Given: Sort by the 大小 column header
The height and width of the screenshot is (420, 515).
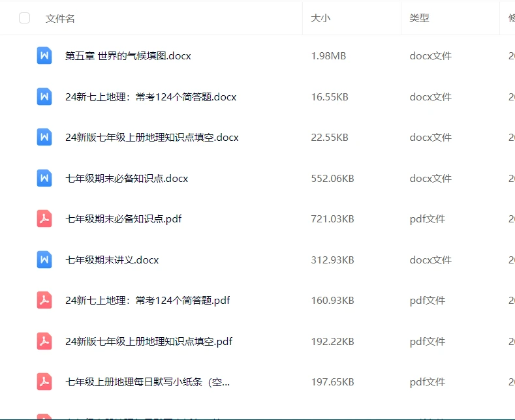Looking at the screenshot, I should coord(320,18).
